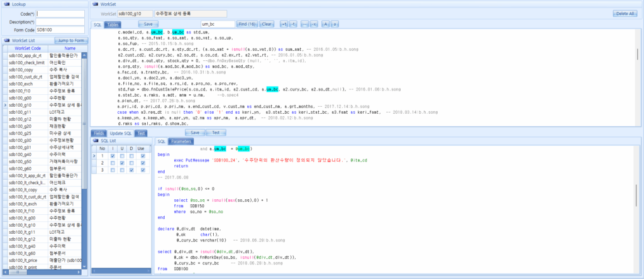Switch to the Tables tab
The image size is (644, 279).
(113, 25)
